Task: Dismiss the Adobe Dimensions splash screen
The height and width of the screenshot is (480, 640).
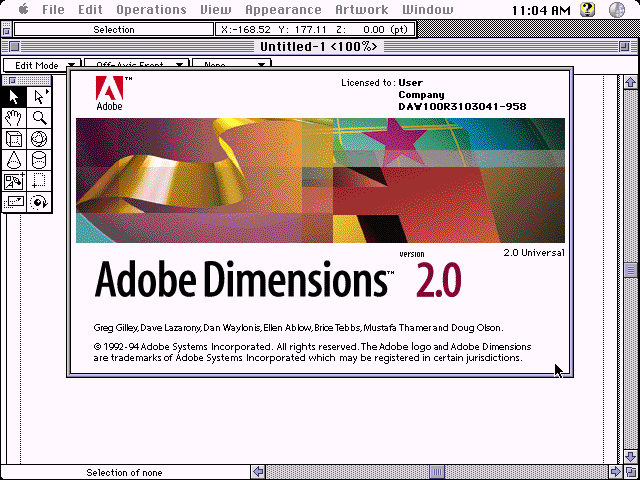Action: point(320,220)
